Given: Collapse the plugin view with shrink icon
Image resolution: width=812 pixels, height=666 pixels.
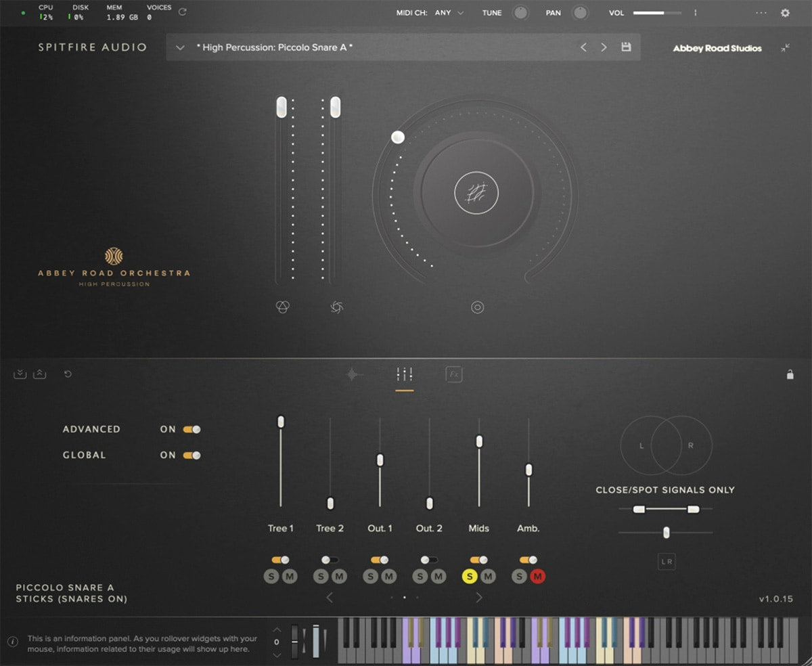Looking at the screenshot, I should pos(785,48).
